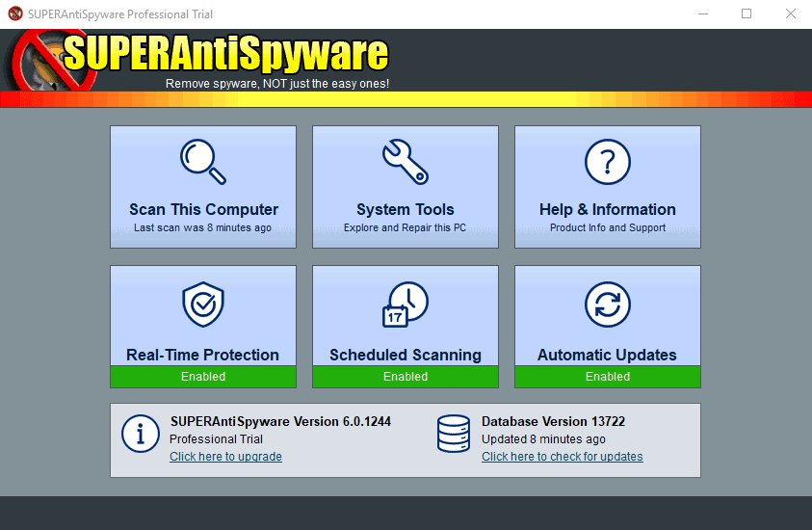Click the Scheduled Scanning title

406,355
